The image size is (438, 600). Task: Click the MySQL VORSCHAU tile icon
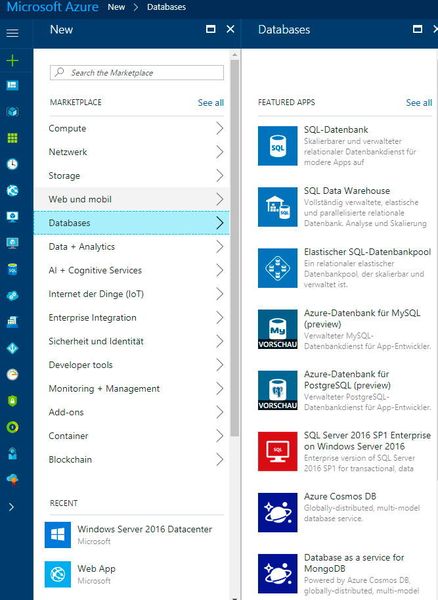coord(277,329)
